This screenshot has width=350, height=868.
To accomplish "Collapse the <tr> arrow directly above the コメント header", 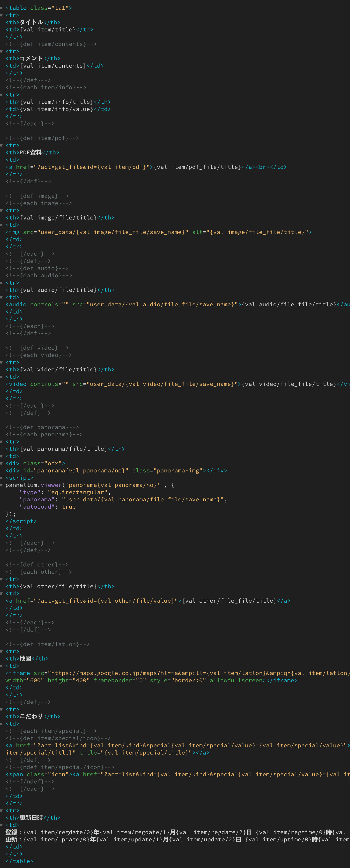I will [x=2, y=51].
